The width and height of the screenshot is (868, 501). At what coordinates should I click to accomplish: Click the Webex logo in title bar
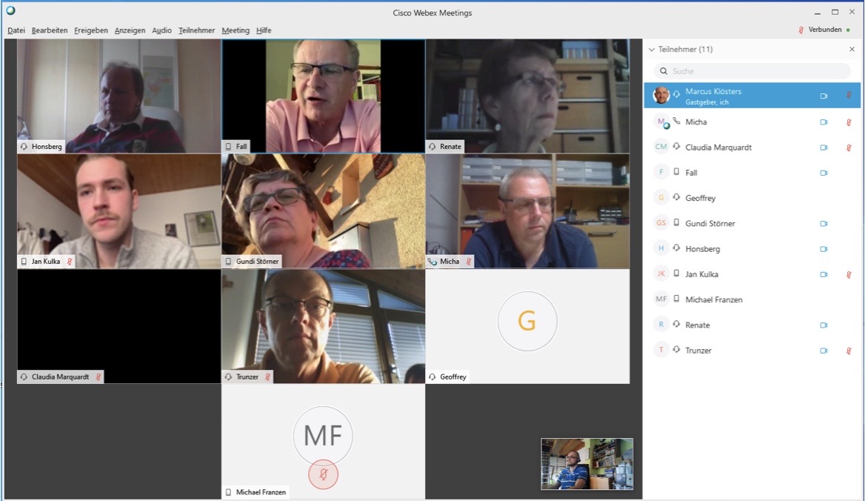(10, 10)
